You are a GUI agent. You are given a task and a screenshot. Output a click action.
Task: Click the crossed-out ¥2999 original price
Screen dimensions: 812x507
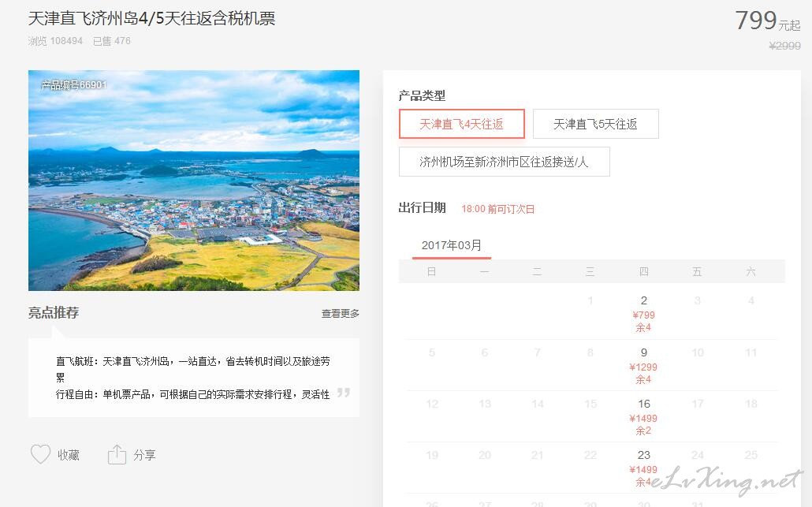point(785,46)
